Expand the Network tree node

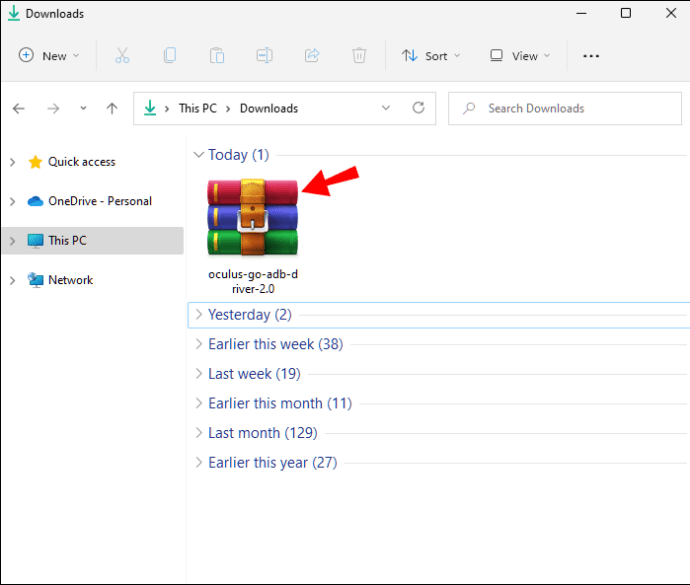(x=13, y=280)
